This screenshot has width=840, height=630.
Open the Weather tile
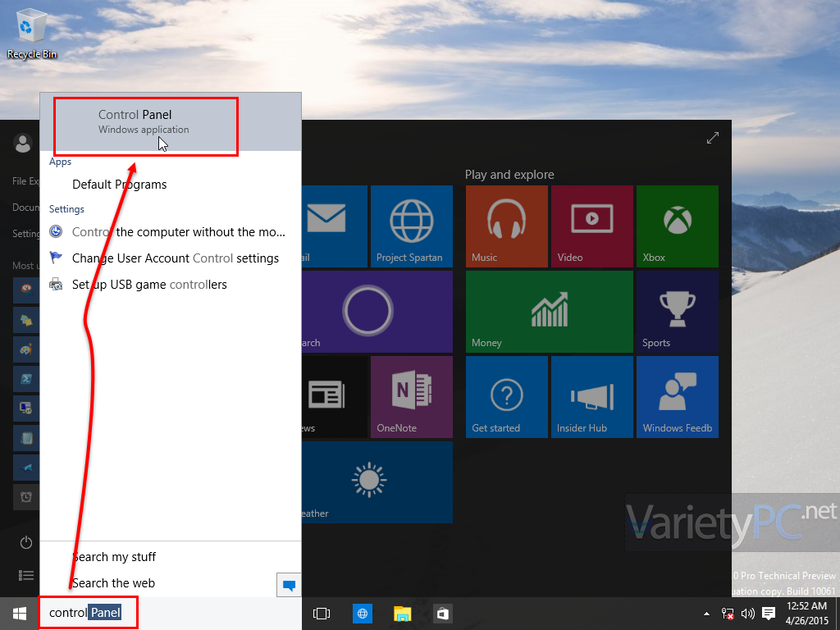coord(377,482)
